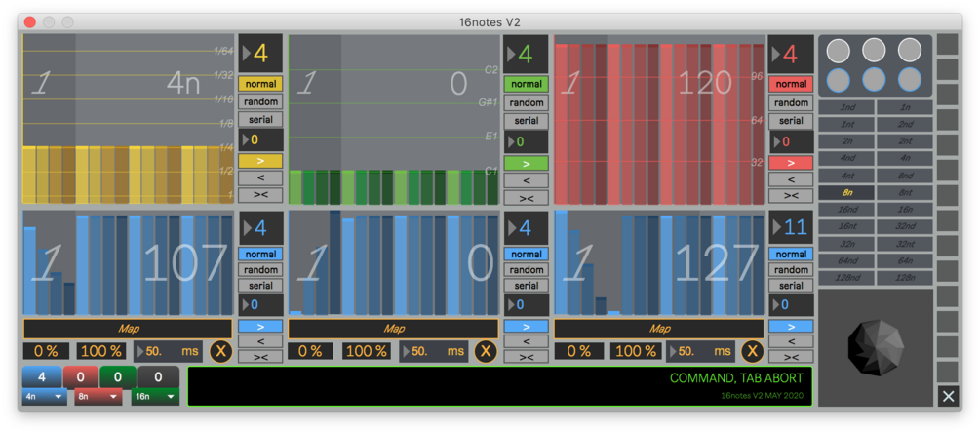980x433 pixels.
Task: Click the first Map button
Action: coord(128,329)
